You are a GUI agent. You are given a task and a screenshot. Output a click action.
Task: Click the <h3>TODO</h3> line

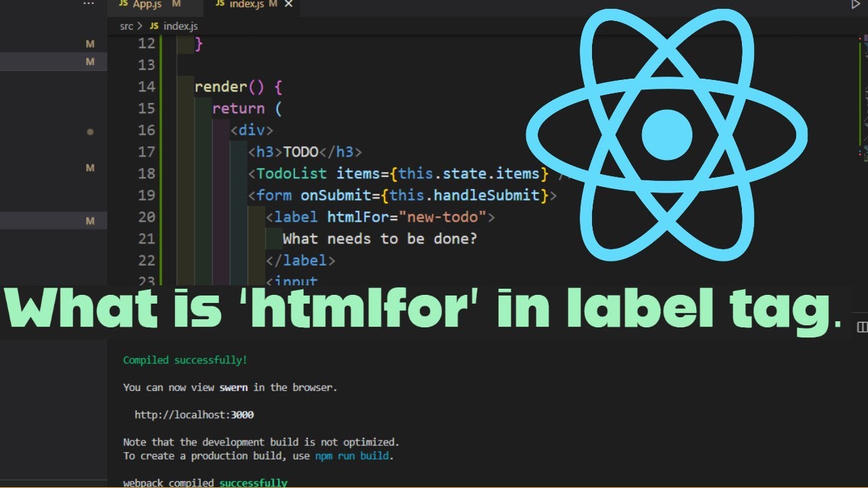point(305,152)
